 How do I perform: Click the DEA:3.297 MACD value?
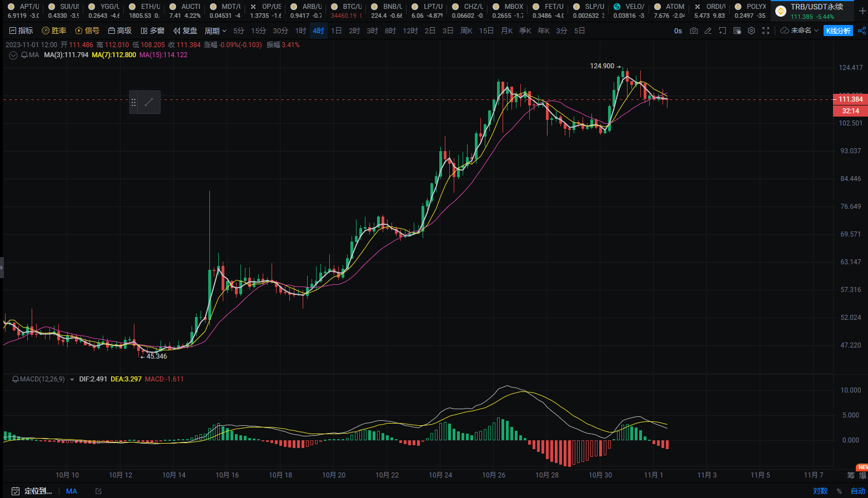tap(126, 379)
